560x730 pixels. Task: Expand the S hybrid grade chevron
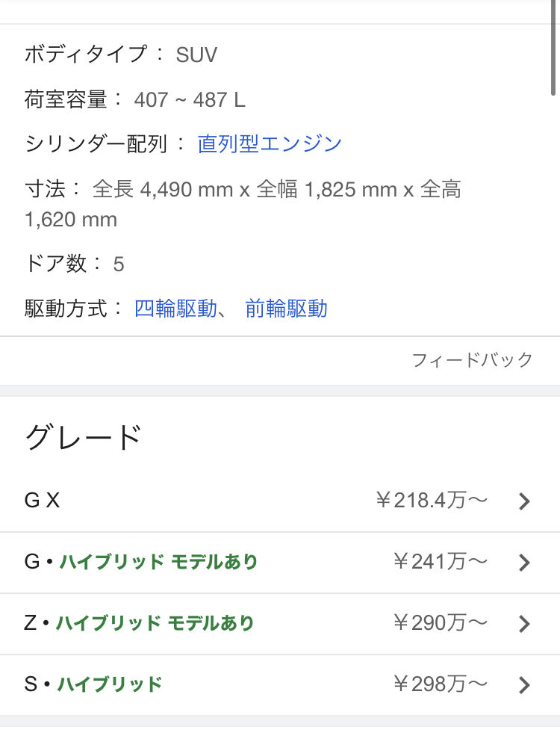coord(524,685)
